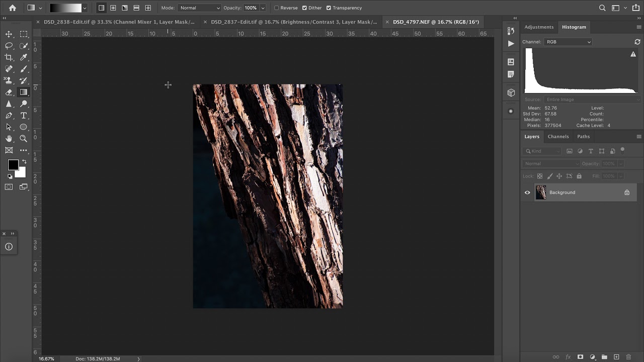Switch to DSD_2838-Edit.tif document tab

(x=119, y=22)
